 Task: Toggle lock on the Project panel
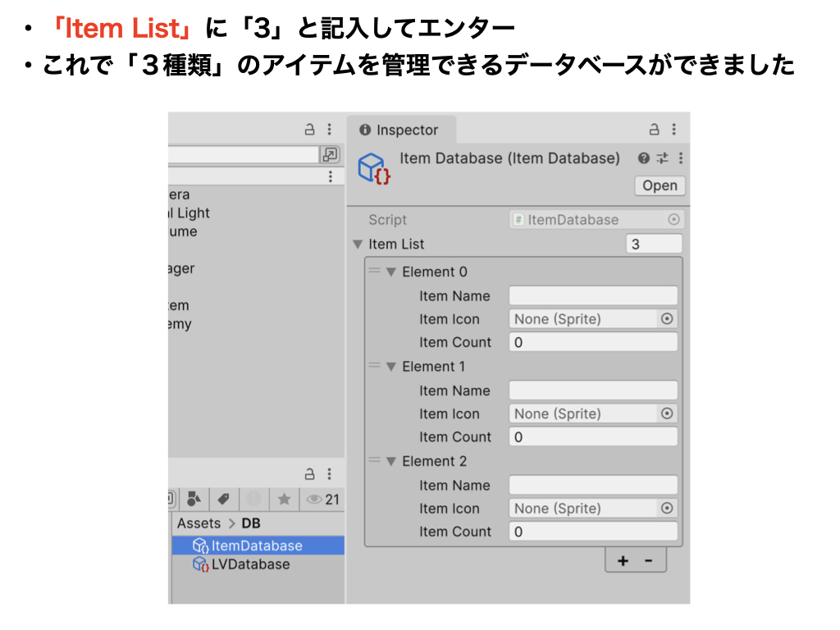coord(309,473)
